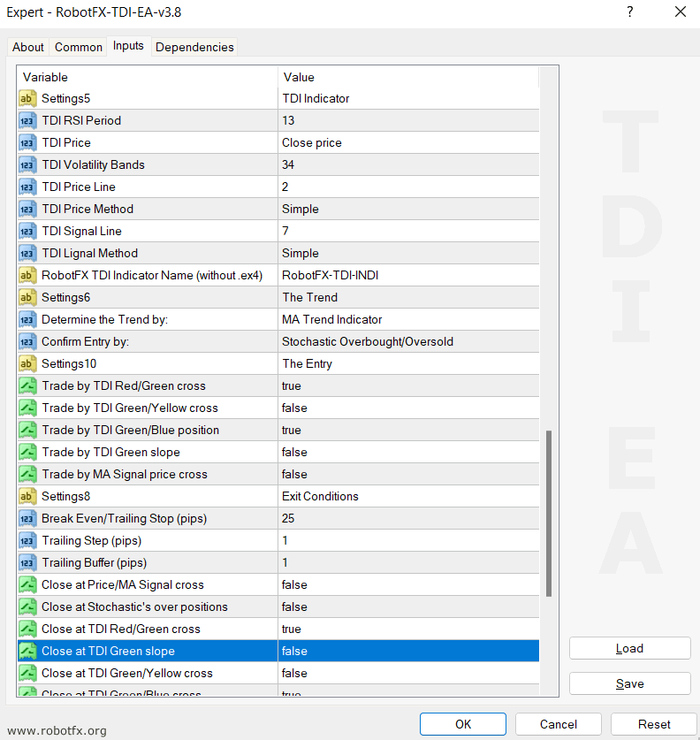
Task: Click the icon beside TDI Price Method
Action: [x=27, y=209]
